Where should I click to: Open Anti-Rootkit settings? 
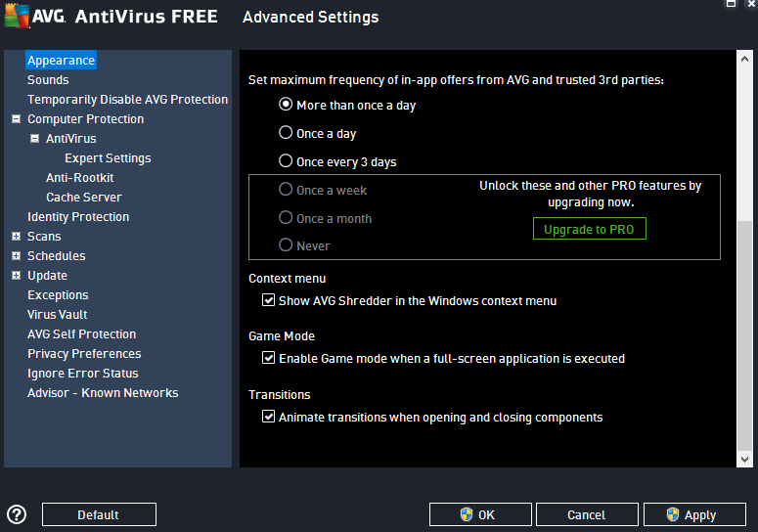80,178
